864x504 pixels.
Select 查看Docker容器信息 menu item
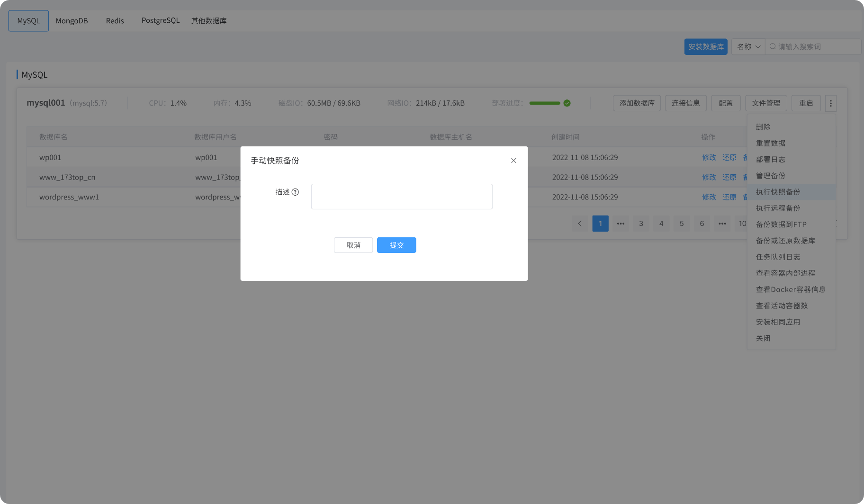point(791,289)
